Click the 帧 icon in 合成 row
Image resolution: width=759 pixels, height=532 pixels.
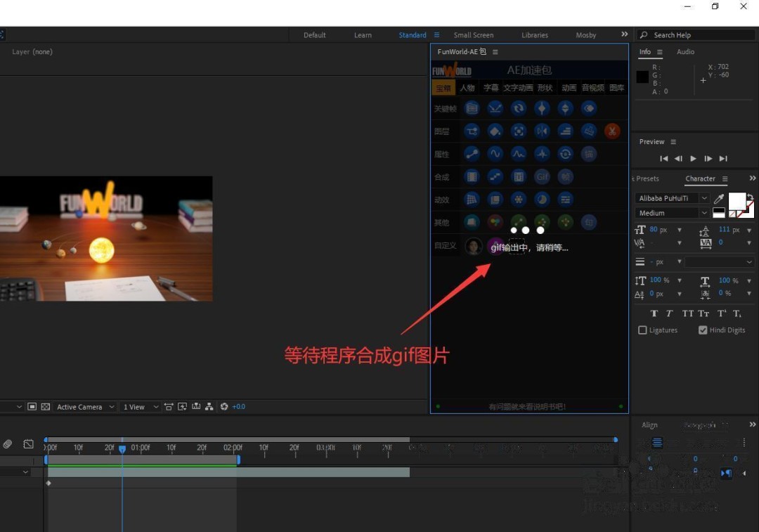565,176
